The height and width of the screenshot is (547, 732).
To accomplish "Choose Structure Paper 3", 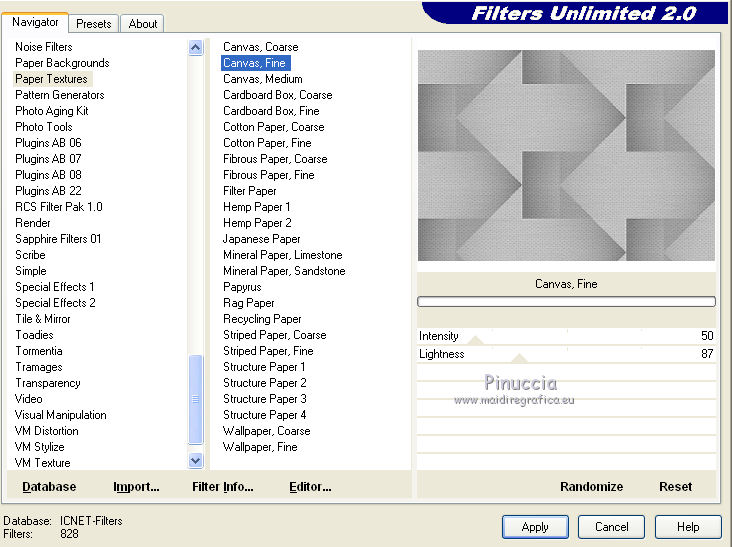I will tap(265, 399).
